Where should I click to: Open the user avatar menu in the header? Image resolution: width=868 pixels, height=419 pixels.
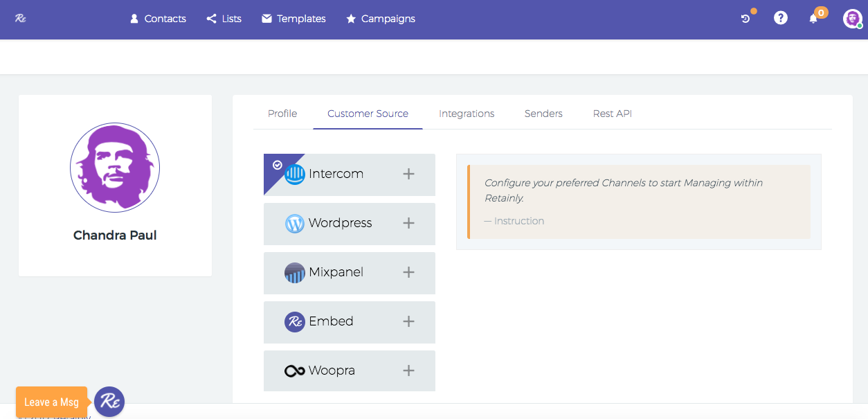[x=852, y=19]
